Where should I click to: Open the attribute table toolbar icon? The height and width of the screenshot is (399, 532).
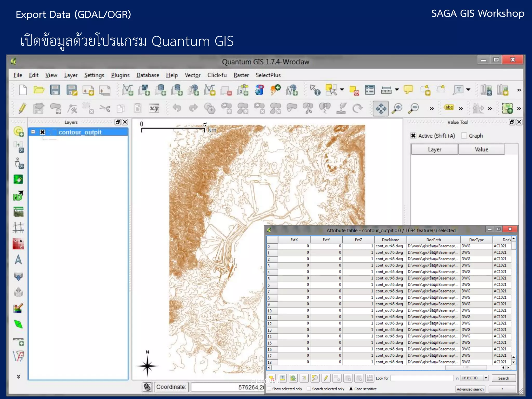pyautogui.click(x=370, y=90)
